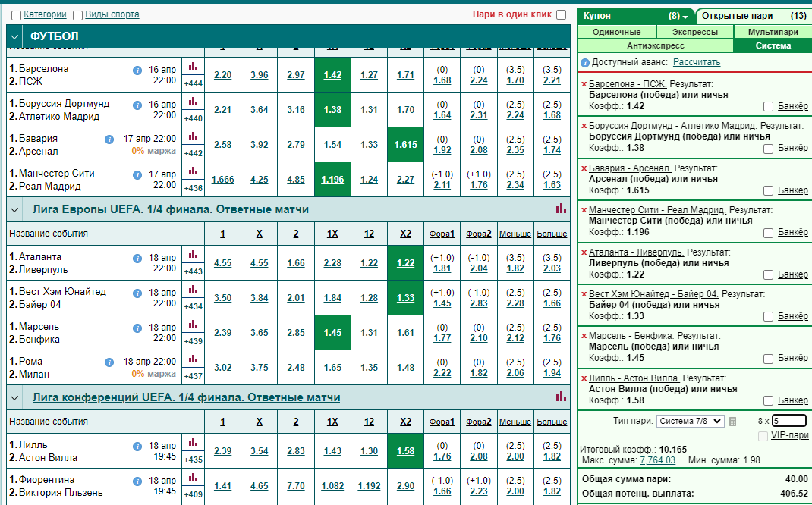Viewport: 812px width, 505px height.
Task: Open statistics chart icon for Бавария - Арсенал
Action: click(194, 136)
